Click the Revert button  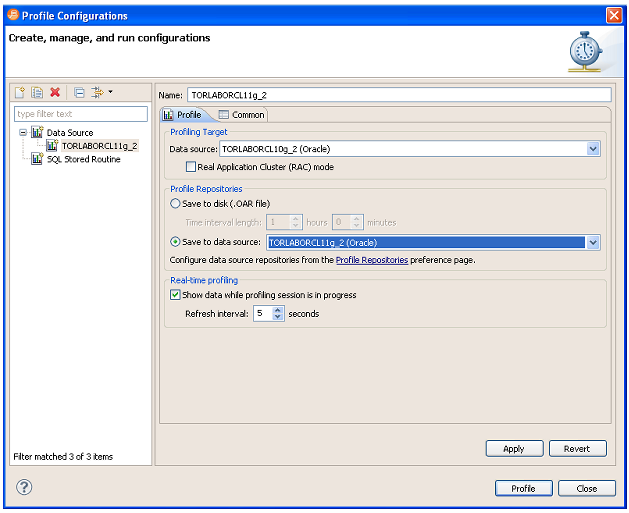tap(577, 448)
